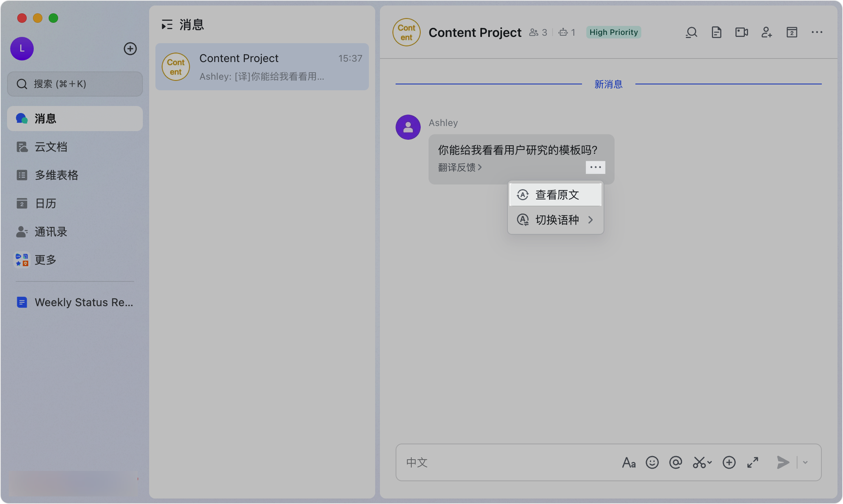Viewport: 843px width, 504px height.
Task: Maximize the window with the green button
Action: tap(53, 18)
